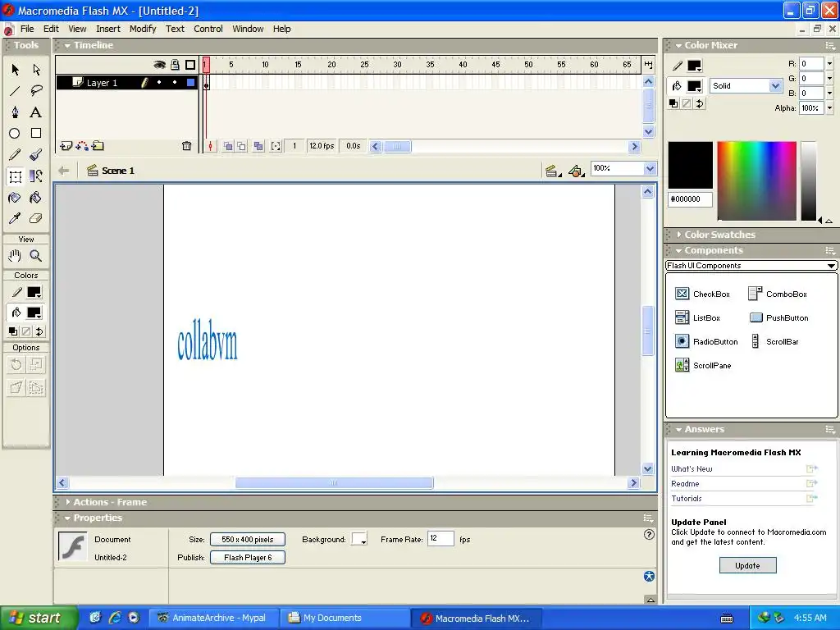840x630 pixels.
Task: Collapse the Properties panel
Action: 67,518
